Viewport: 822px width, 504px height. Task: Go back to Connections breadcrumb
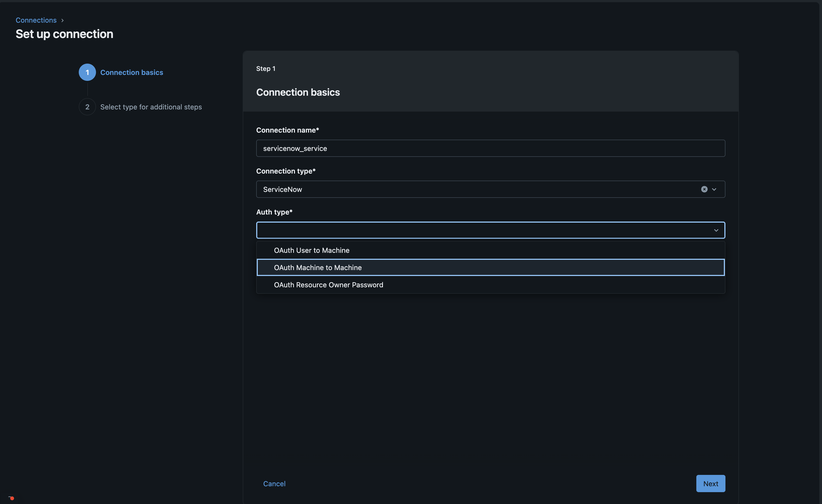(36, 20)
